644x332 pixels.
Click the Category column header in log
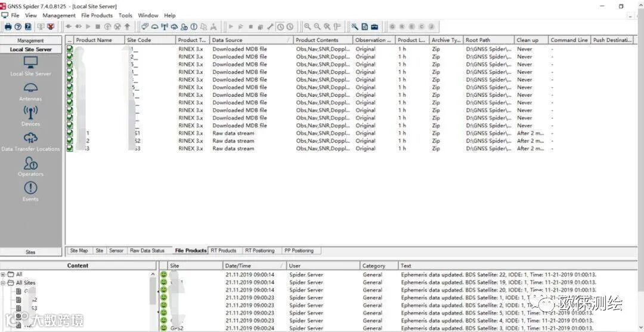379,266
